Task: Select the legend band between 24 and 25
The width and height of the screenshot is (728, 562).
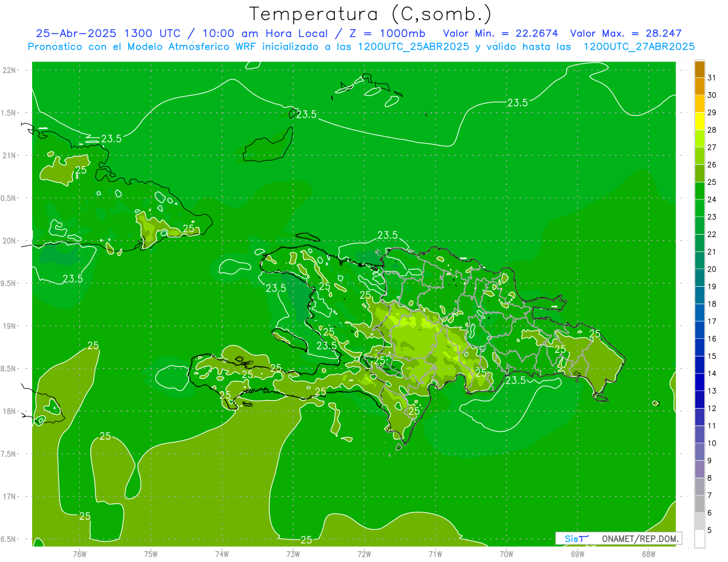Action: (x=699, y=190)
